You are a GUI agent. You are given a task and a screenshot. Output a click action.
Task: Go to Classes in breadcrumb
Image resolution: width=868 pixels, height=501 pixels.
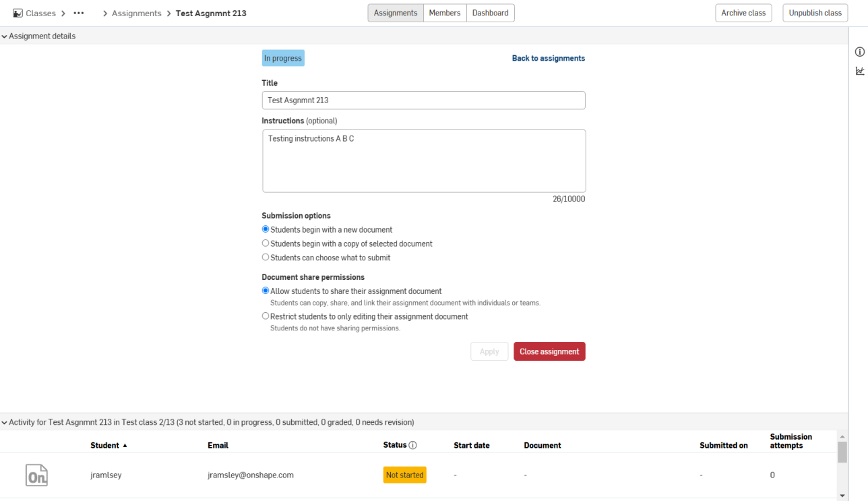point(40,13)
